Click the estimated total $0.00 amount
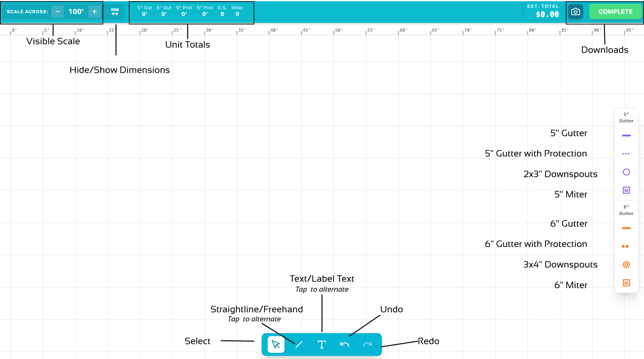This screenshot has height=359, width=644. coord(547,14)
